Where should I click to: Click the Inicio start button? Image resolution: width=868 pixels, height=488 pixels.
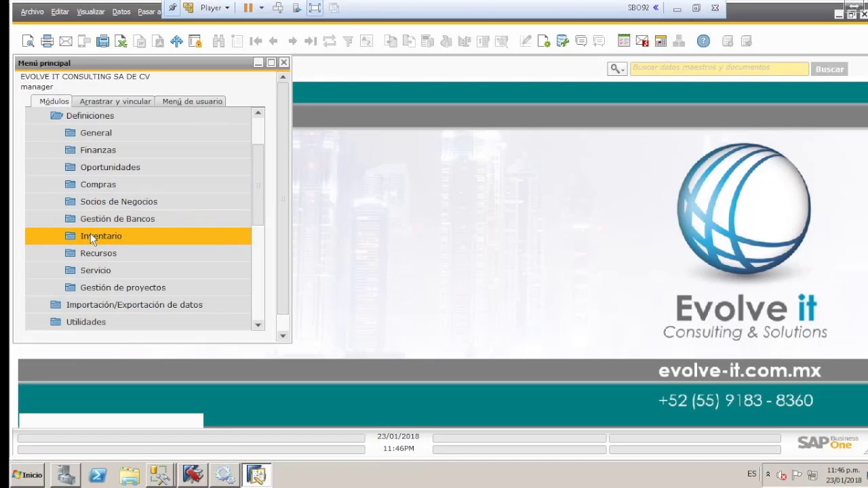click(27, 474)
